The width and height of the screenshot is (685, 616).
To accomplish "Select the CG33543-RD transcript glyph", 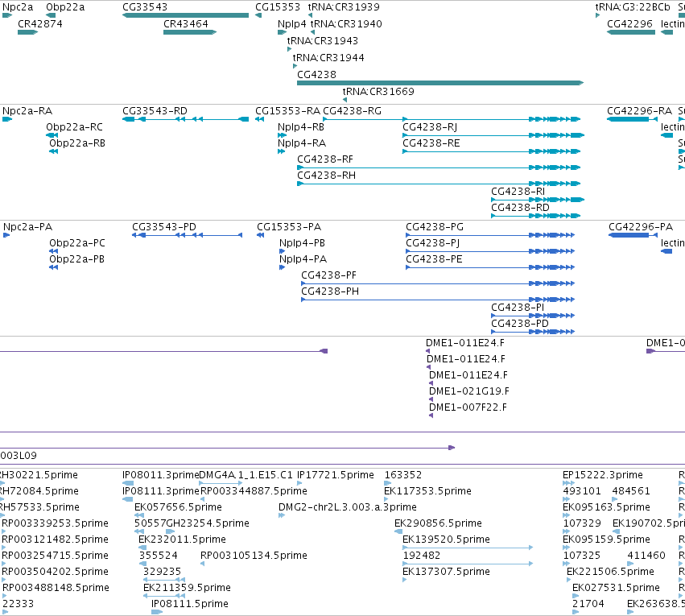I will [186, 119].
